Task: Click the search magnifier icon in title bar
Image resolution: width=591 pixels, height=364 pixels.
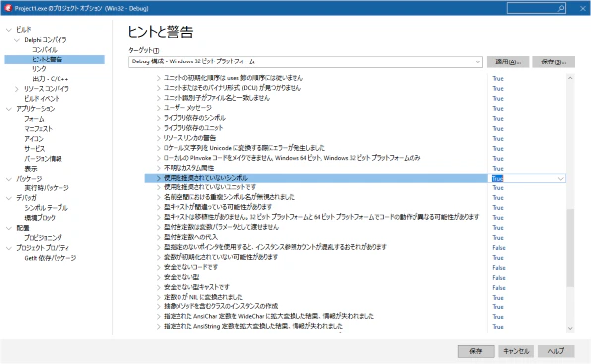Action: [561, 8]
